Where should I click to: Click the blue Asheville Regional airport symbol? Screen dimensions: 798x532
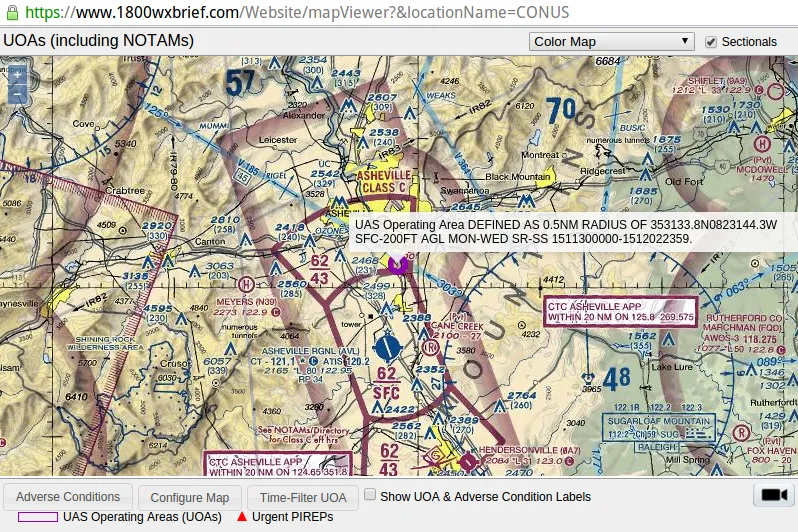tap(387, 348)
